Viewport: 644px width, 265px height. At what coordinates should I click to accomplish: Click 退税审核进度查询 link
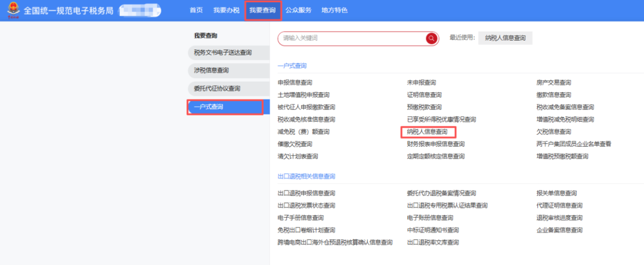(x=559, y=218)
